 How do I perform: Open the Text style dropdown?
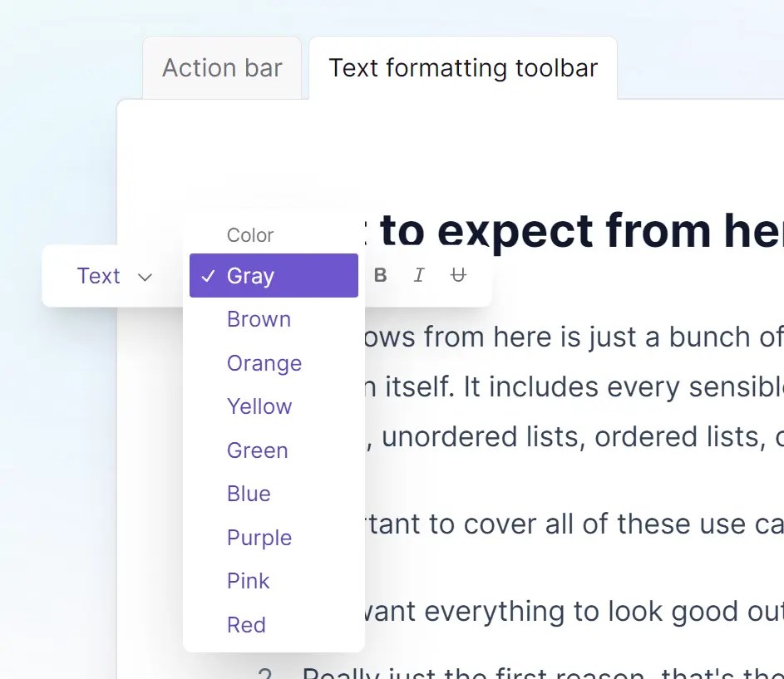point(114,275)
